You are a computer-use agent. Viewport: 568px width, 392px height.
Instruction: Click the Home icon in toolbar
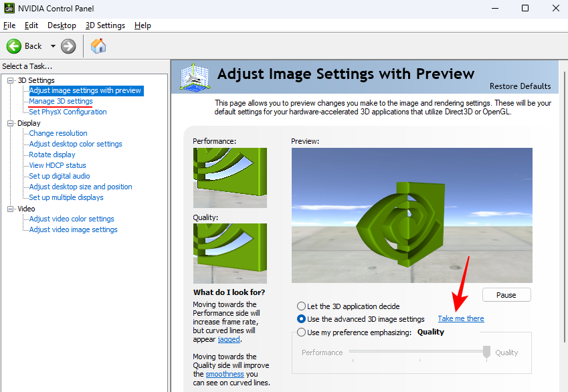point(98,46)
